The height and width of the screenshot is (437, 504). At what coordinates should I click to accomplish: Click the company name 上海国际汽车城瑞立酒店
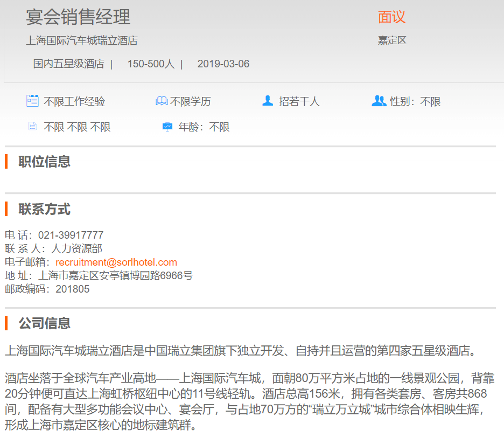82,40
